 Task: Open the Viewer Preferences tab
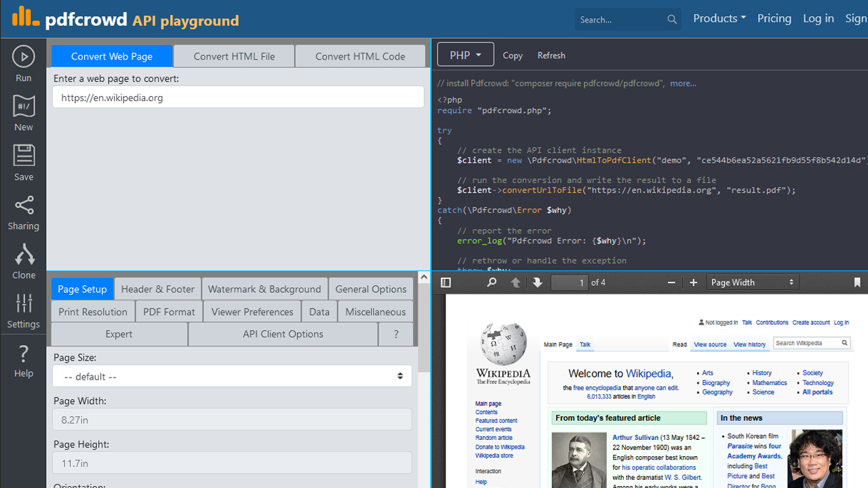coord(252,312)
